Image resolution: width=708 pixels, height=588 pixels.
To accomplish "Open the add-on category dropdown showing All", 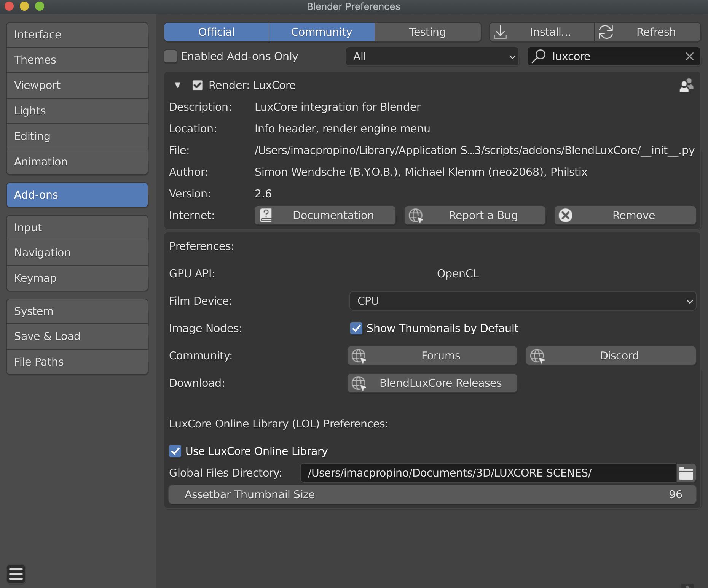I will click(x=432, y=57).
